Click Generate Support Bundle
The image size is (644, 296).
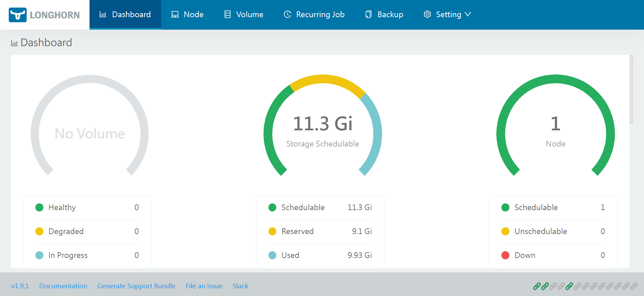[136, 286]
